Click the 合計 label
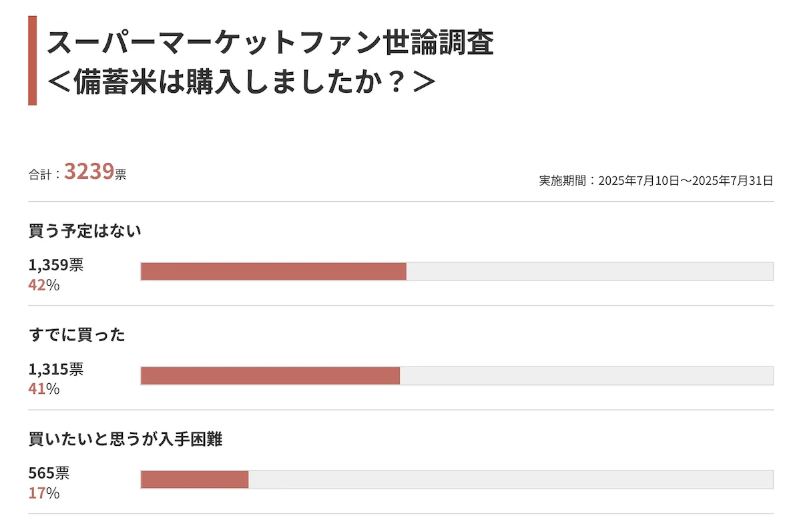Screen dimensions: 801x532 pos(41,175)
